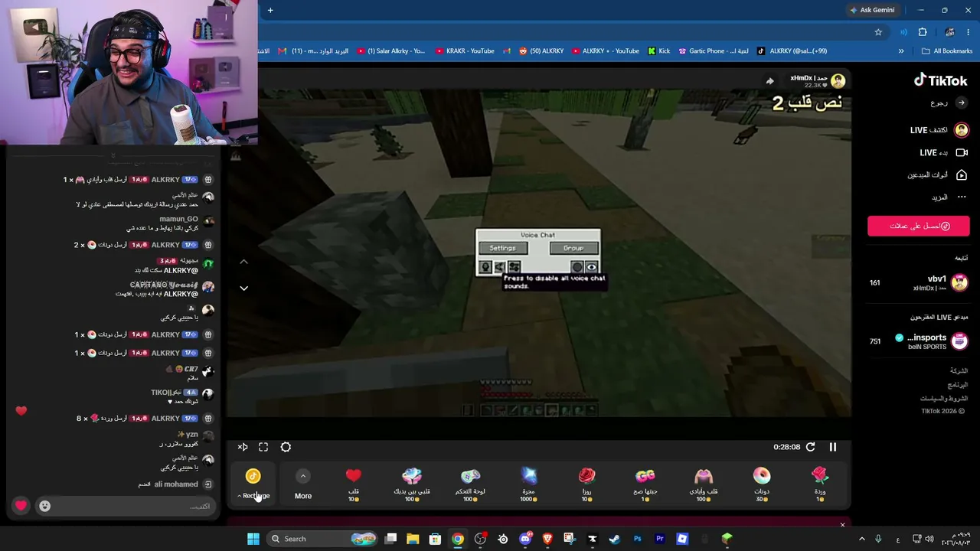The image size is (980, 551).
Task: Open the All Bookmarks folder
Action: pyautogui.click(x=947, y=51)
